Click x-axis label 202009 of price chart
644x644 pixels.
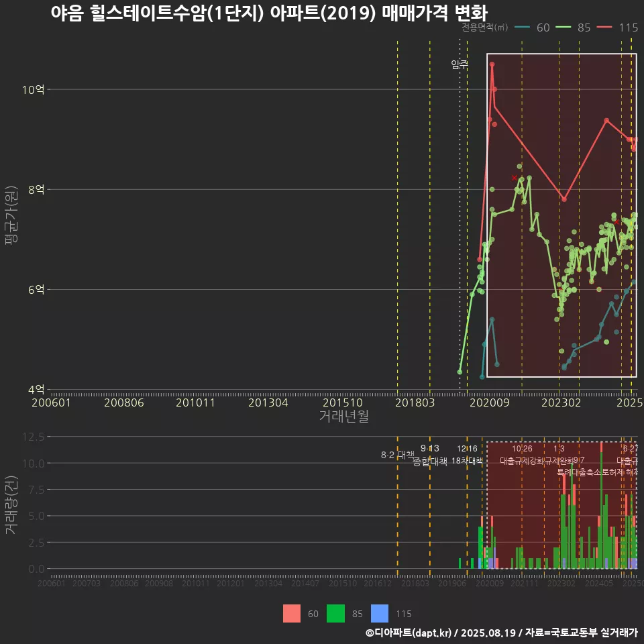coord(490,402)
